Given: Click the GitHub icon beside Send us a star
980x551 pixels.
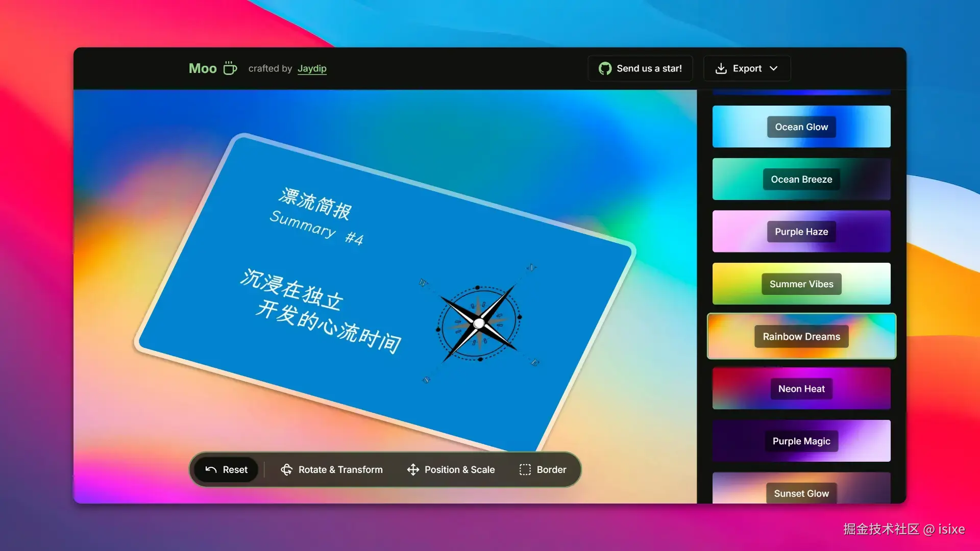Looking at the screenshot, I should 605,68.
